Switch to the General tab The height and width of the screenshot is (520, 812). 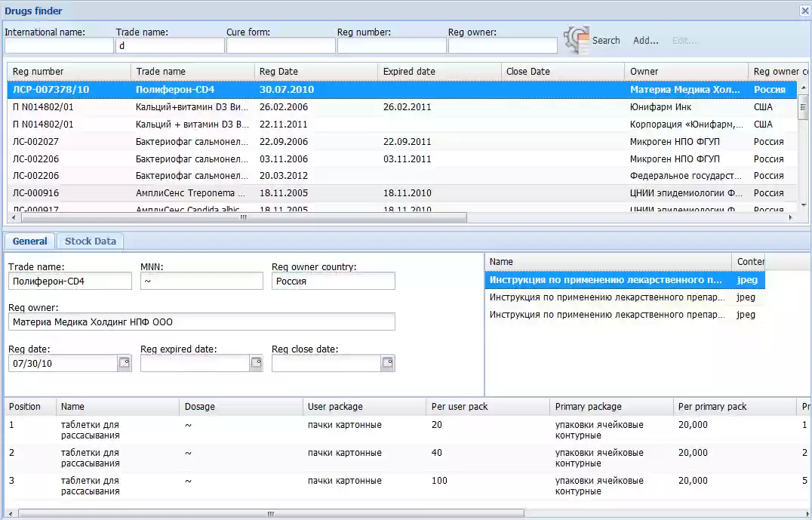tap(29, 241)
